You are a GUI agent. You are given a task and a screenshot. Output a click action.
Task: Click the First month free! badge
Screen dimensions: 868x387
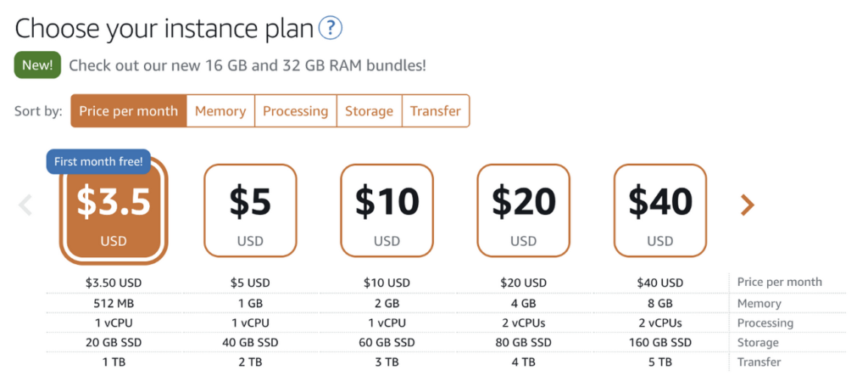coord(98,160)
